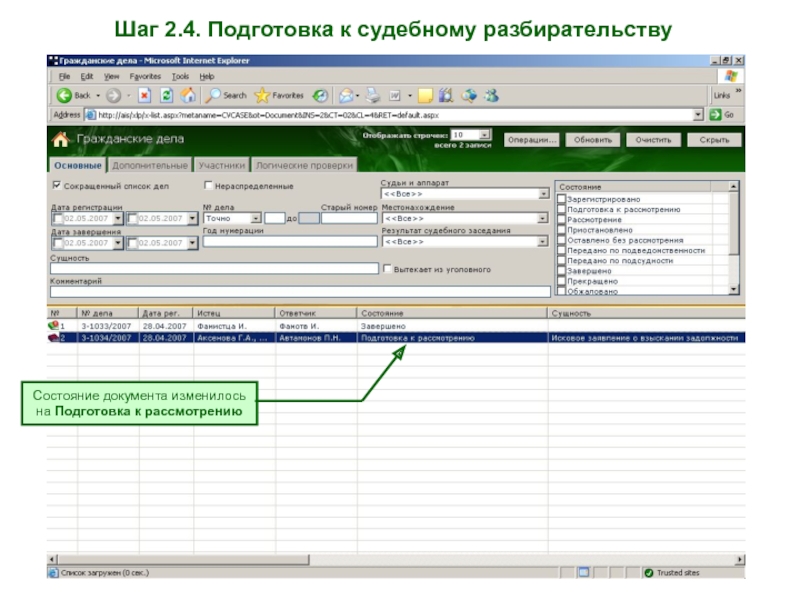Viewport: 800px width, 600px height.
Task: Click the Гражданские дела home icon
Action: [x=61, y=140]
